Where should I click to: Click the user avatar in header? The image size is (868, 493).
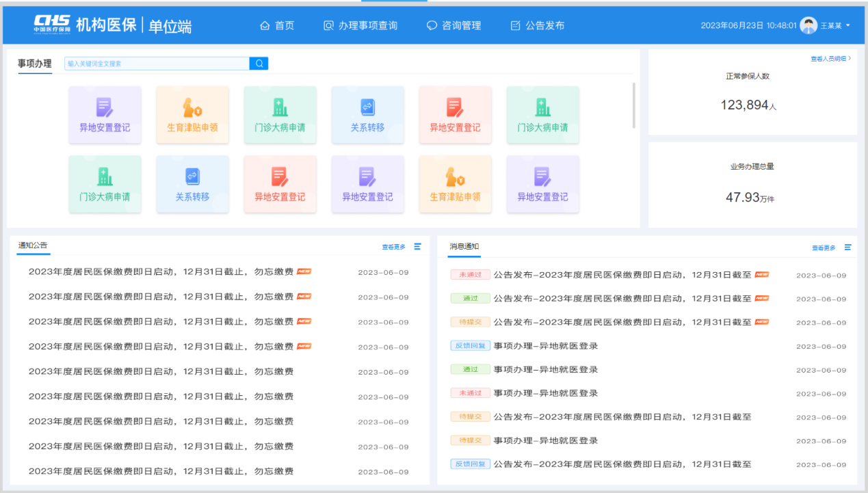coord(808,25)
